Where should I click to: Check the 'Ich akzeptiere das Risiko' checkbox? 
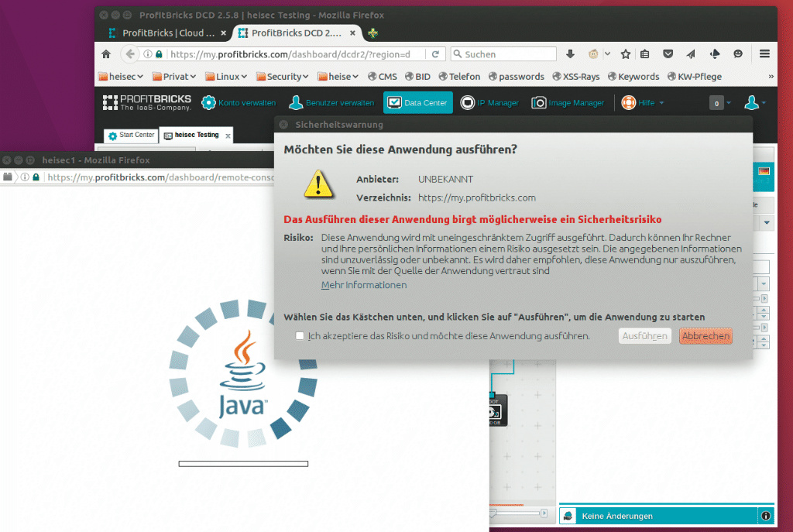click(x=300, y=336)
